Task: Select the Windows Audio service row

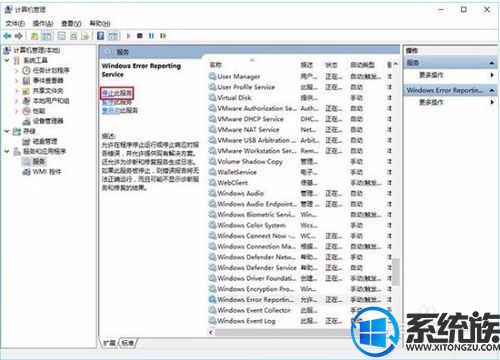Action: click(x=299, y=193)
